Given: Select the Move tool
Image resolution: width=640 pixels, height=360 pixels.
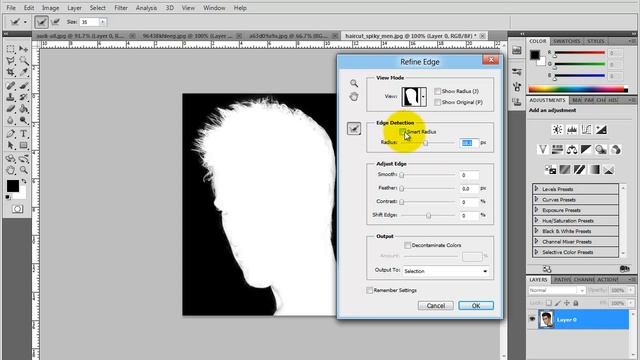Looking at the screenshot, I should (x=24, y=49).
